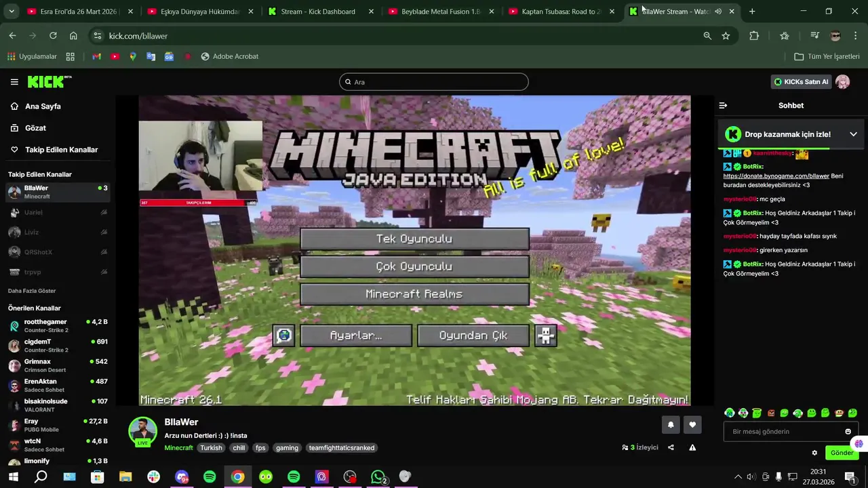This screenshot has height=488, width=868.
Task: Click the address bar URL kick.com/bllawer
Action: tap(138, 36)
